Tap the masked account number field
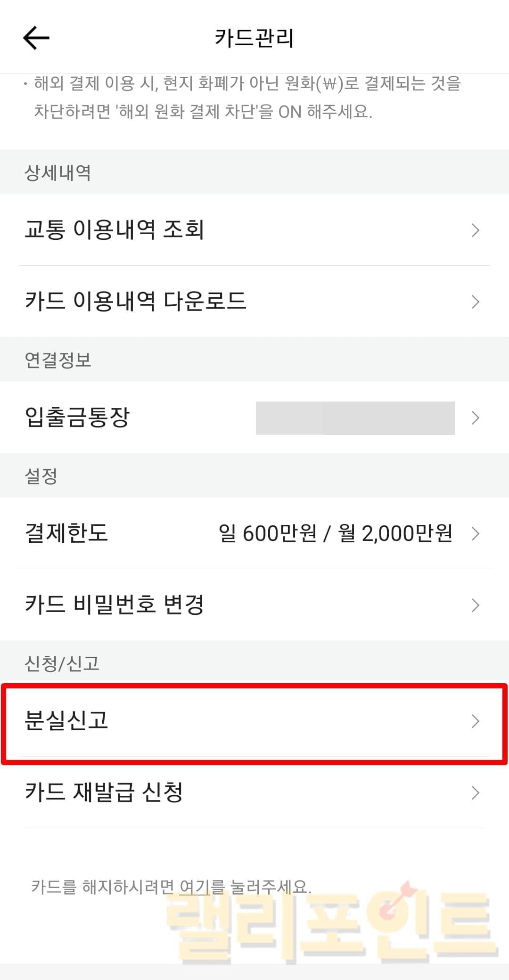 (355, 418)
